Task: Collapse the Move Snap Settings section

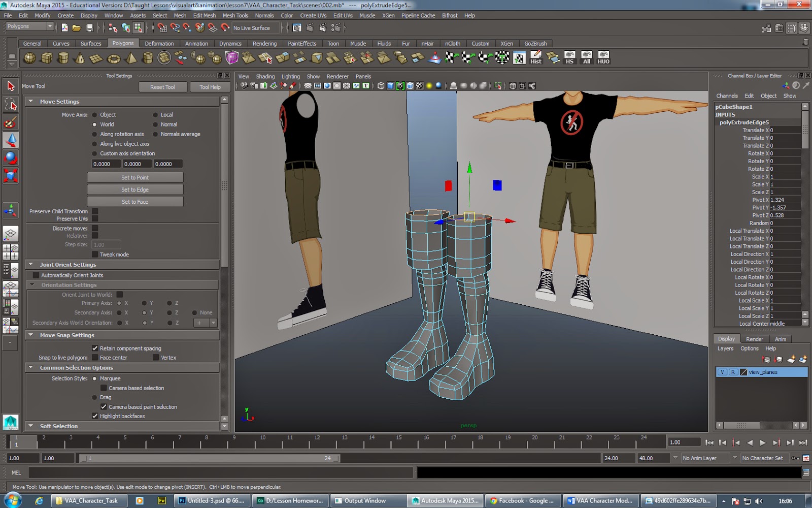Action: pyautogui.click(x=31, y=335)
